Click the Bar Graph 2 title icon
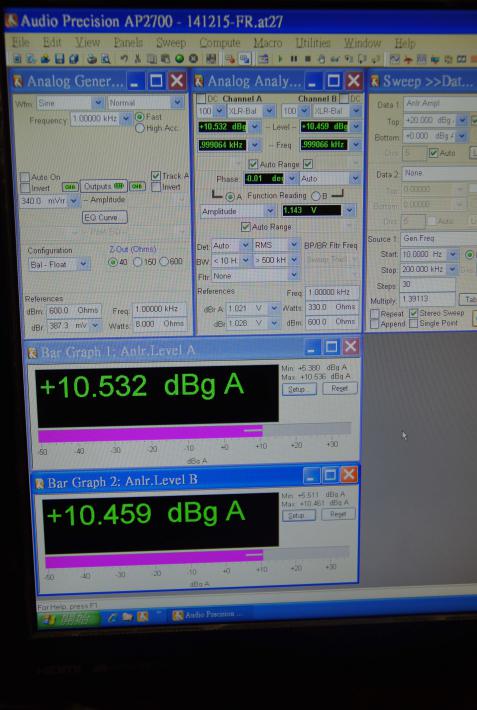Image resolution: width=477 pixels, height=710 pixels. tap(39, 483)
